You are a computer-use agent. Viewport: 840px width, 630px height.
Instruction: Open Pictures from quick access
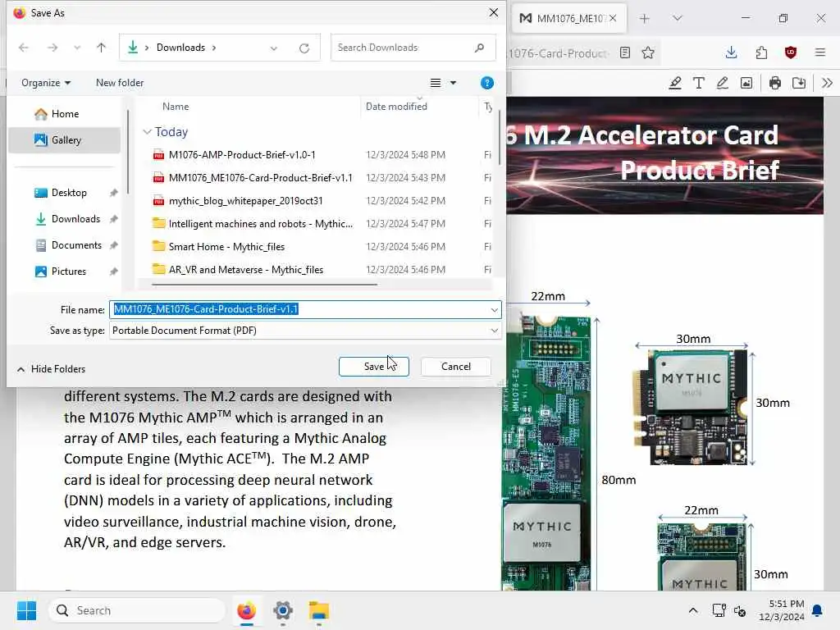point(68,271)
